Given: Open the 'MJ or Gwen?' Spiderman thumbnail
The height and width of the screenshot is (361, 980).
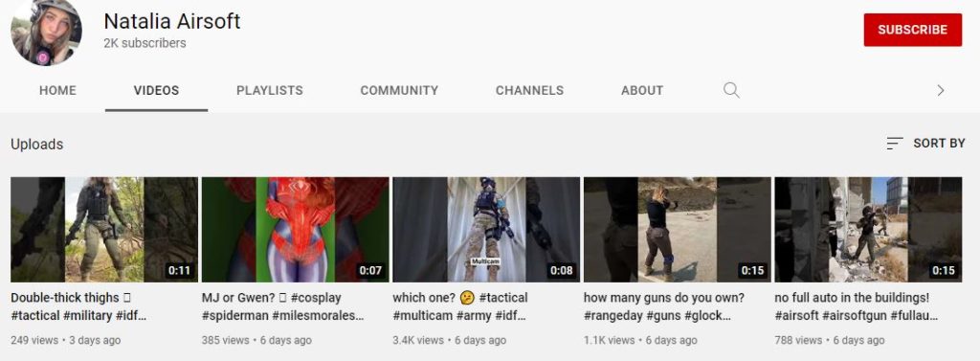Looking at the screenshot, I should 295,230.
